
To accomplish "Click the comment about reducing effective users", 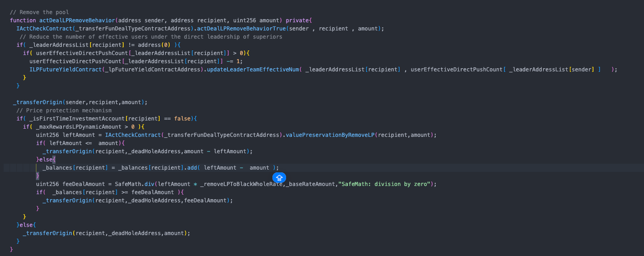I will point(151,37).
